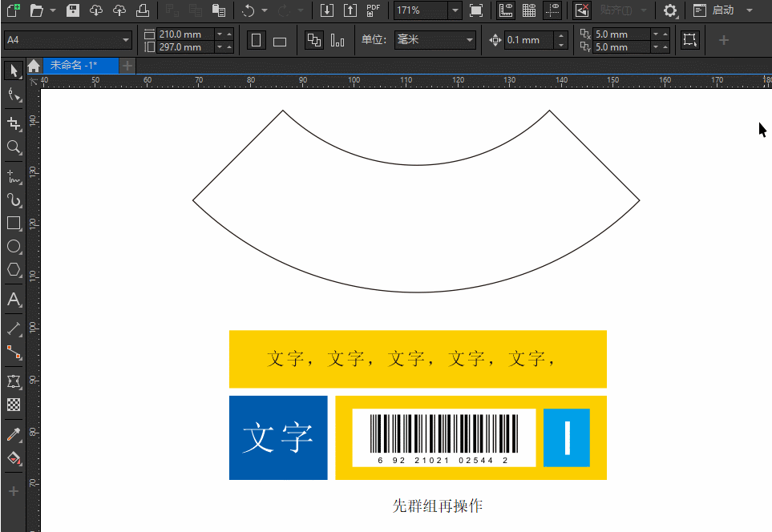Customize the toolbox with the plus button
Viewport: 772px width, 532px height.
point(14,490)
